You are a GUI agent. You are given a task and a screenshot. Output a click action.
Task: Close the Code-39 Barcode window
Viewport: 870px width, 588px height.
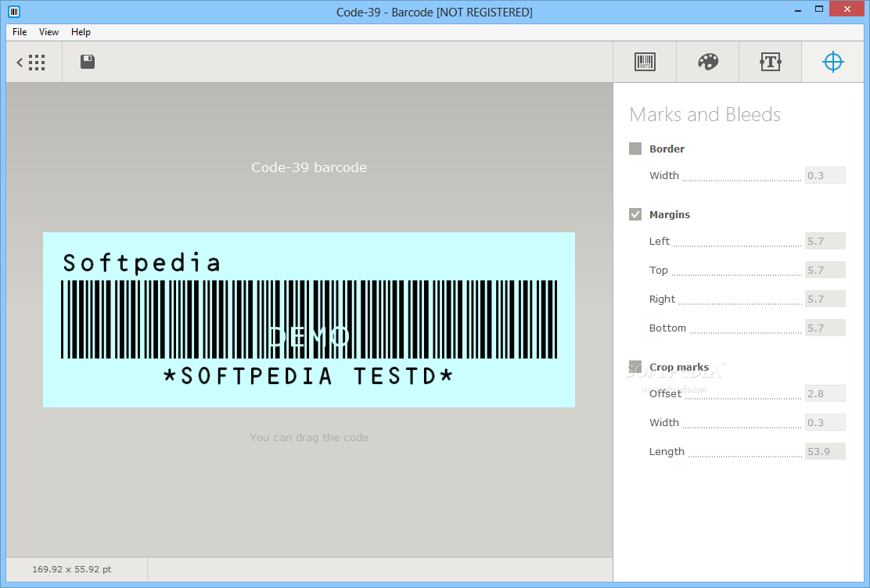tap(847, 9)
